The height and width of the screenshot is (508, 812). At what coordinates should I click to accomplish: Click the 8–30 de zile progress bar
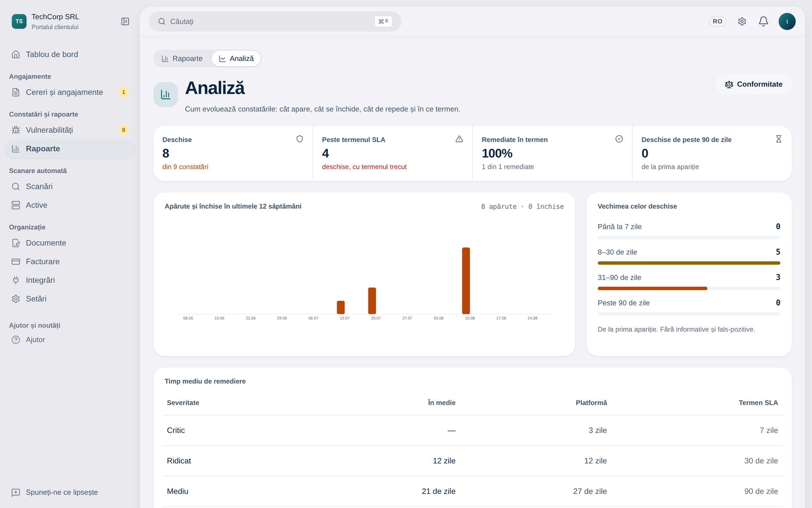[x=689, y=263]
